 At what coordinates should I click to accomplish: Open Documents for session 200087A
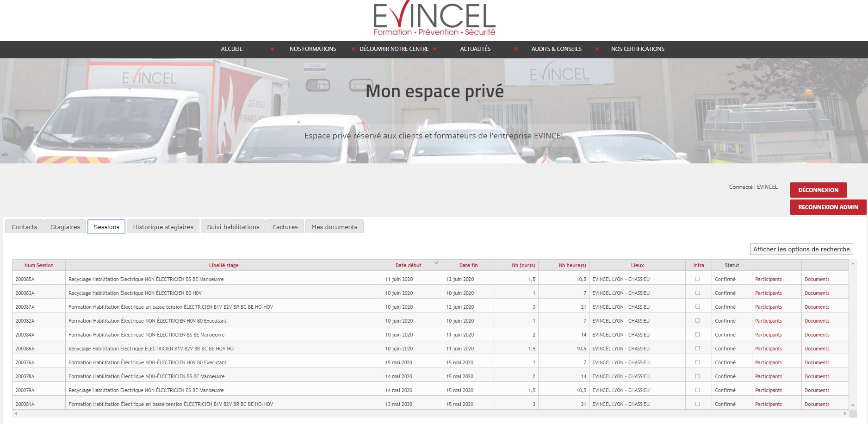(x=817, y=307)
